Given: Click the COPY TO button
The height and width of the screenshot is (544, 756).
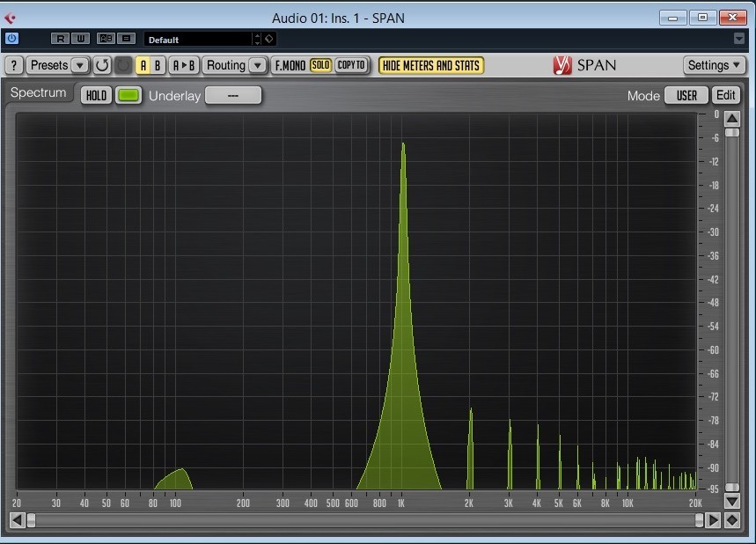Looking at the screenshot, I should pyautogui.click(x=351, y=64).
